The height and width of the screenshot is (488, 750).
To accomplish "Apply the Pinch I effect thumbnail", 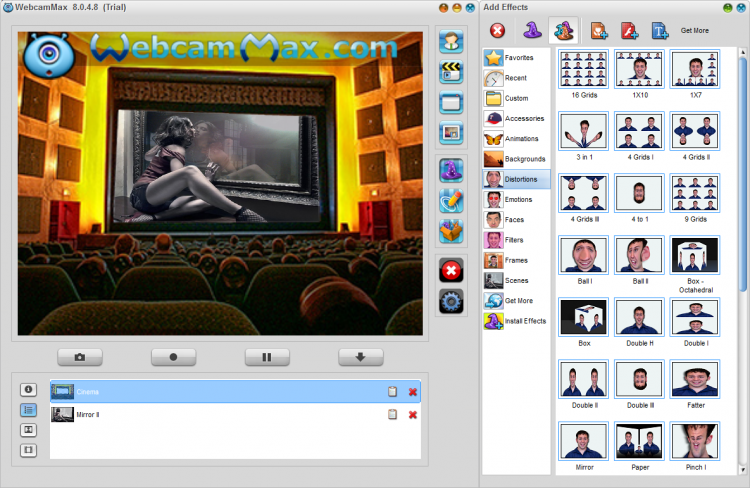I will tap(695, 441).
